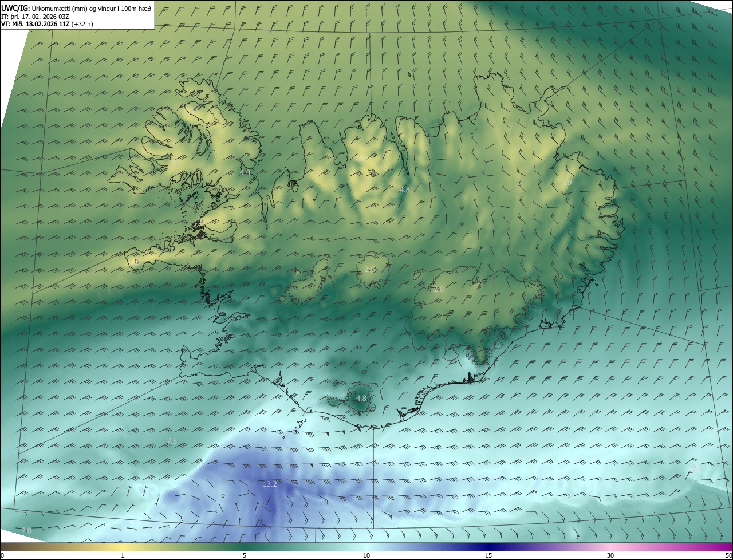This screenshot has height=560, width=733.
Task: Click the "15" tick label on the colour scale
Action: click(488, 555)
